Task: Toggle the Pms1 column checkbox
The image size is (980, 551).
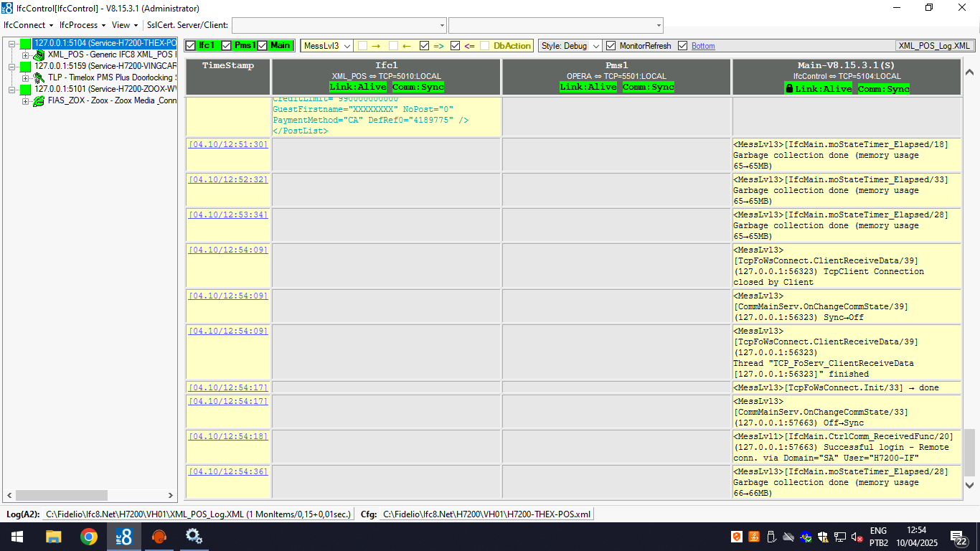Action: [x=227, y=46]
